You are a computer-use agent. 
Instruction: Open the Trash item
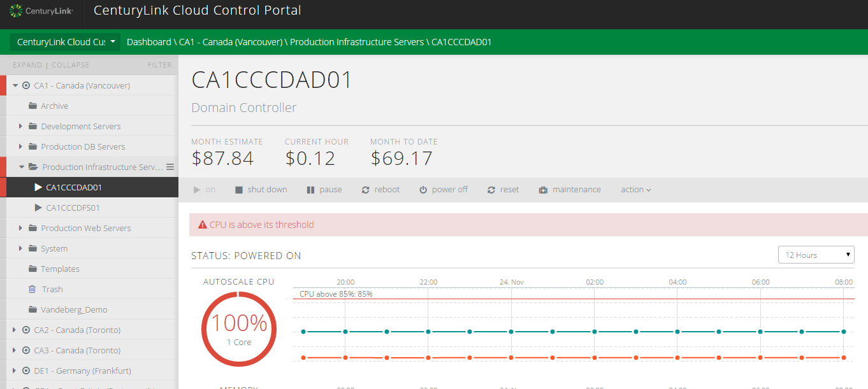[x=52, y=289]
